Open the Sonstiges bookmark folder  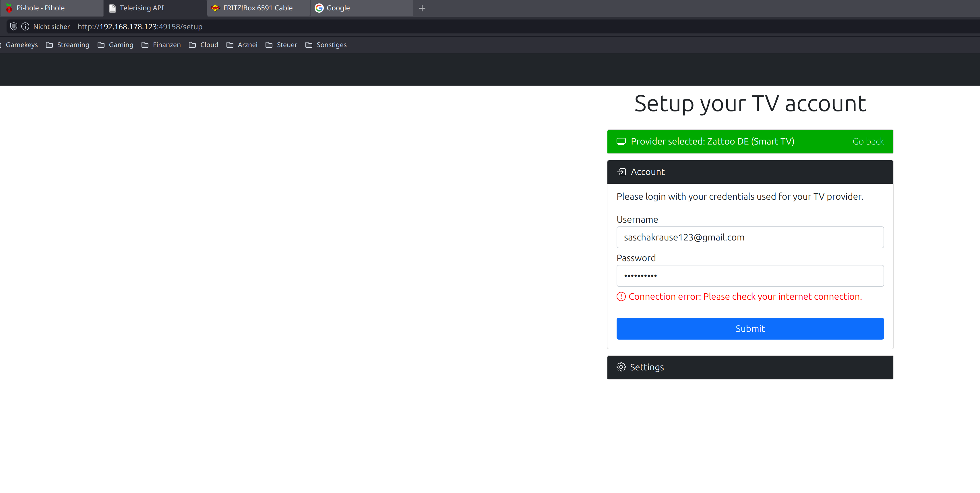(326, 45)
